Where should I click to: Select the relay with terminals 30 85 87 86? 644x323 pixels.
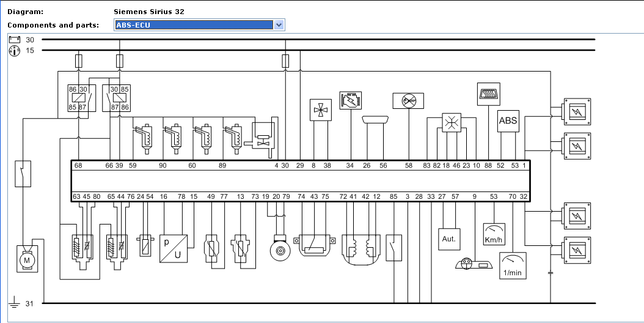(x=116, y=98)
